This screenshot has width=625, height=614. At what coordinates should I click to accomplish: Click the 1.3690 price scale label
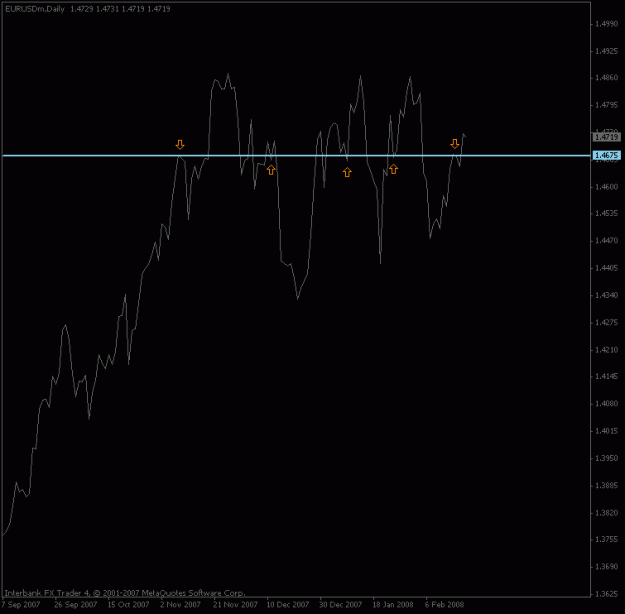point(606,567)
